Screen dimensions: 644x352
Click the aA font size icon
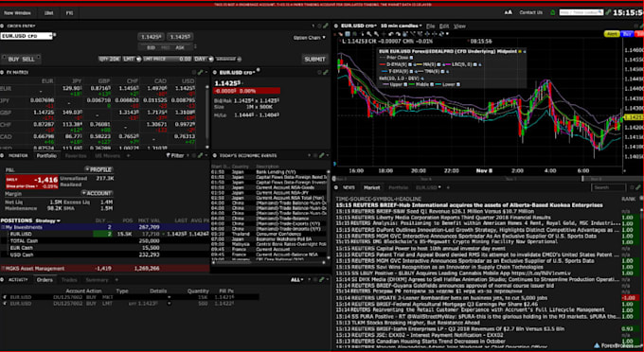pyautogui.click(x=509, y=12)
